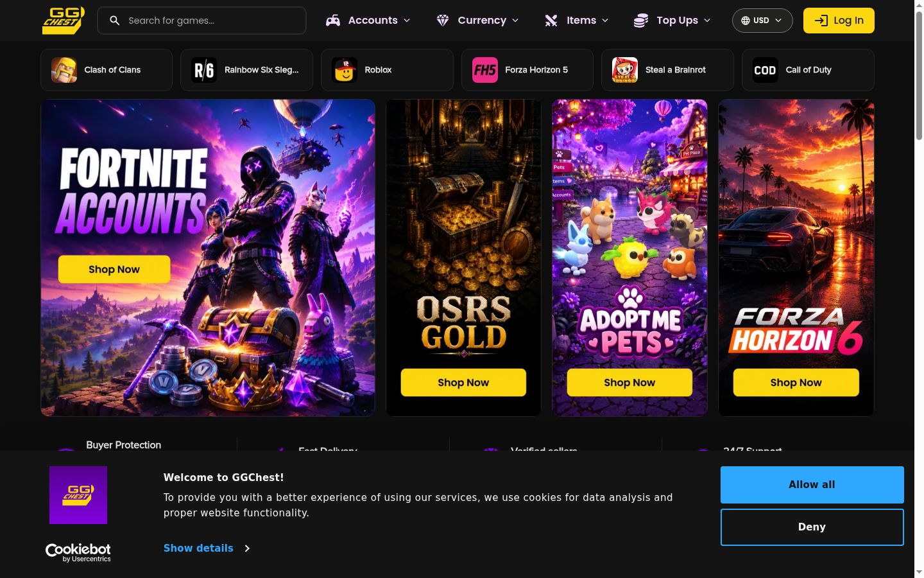Click the COD Call of Duty icon
This screenshot has width=924, height=578.
(765, 70)
